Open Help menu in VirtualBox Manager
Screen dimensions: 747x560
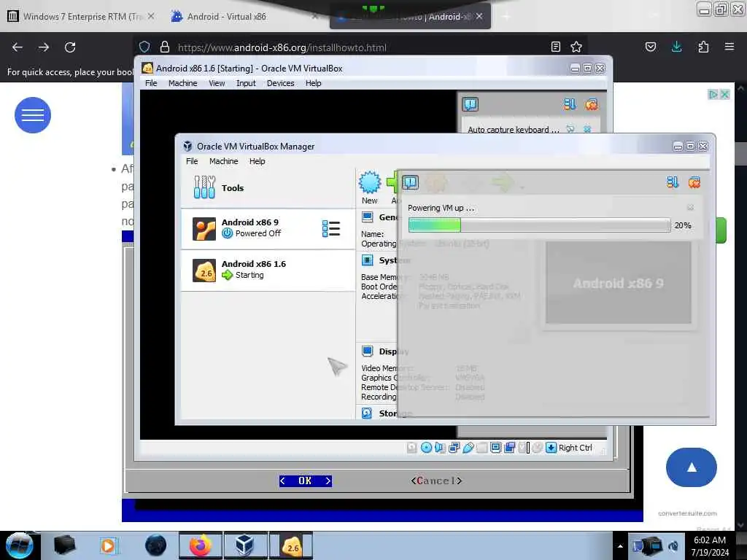258,161
